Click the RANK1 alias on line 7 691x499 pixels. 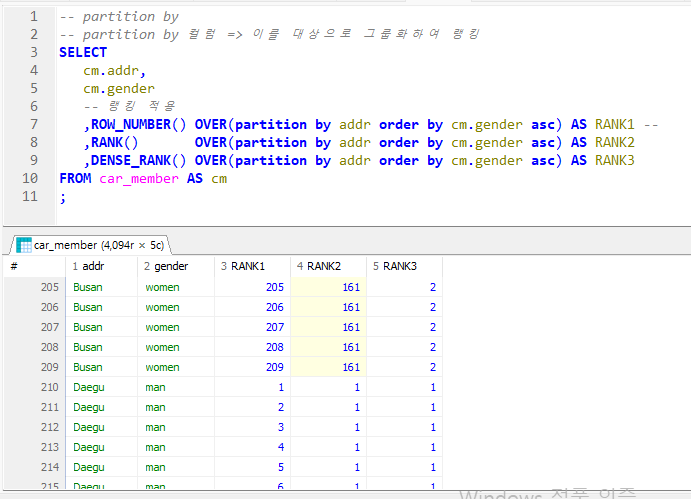(x=615, y=124)
